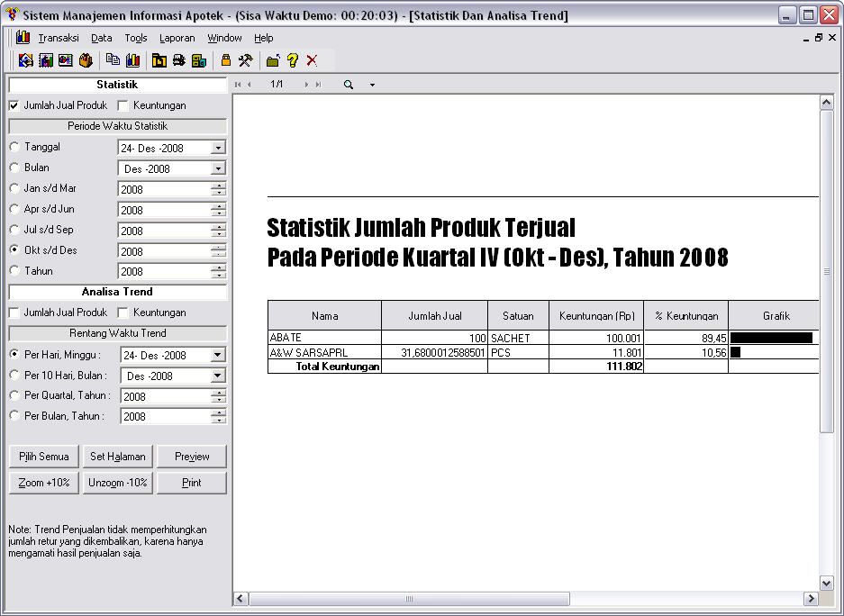
Task: Select Per 10 Hari, Bulan radio option
Action: click(x=14, y=375)
